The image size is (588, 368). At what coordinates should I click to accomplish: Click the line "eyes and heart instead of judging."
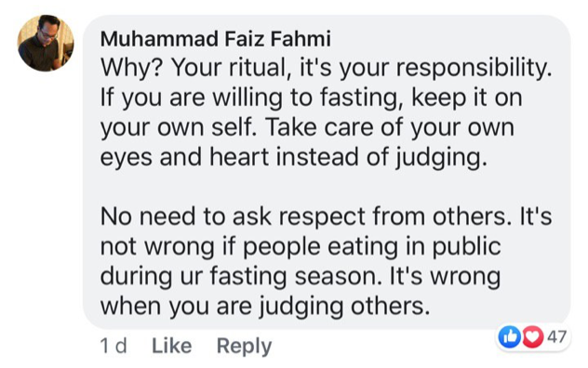(x=294, y=157)
